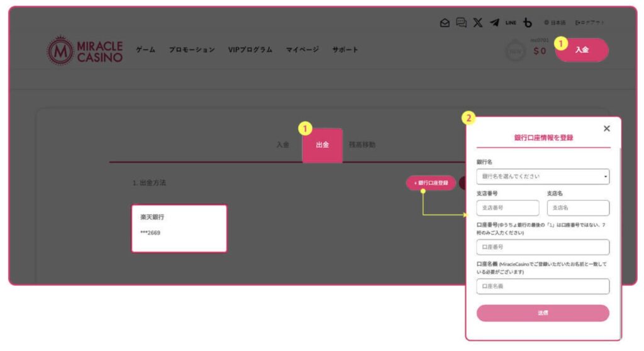Close the bank registration dialog
Image resolution: width=644 pixels, height=351 pixels.
pos(607,129)
